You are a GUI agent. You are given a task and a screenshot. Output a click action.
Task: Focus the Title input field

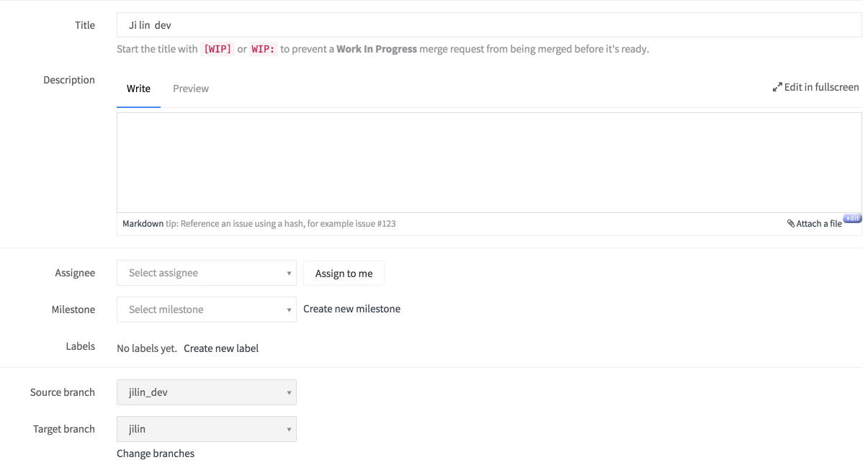(489, 25)
